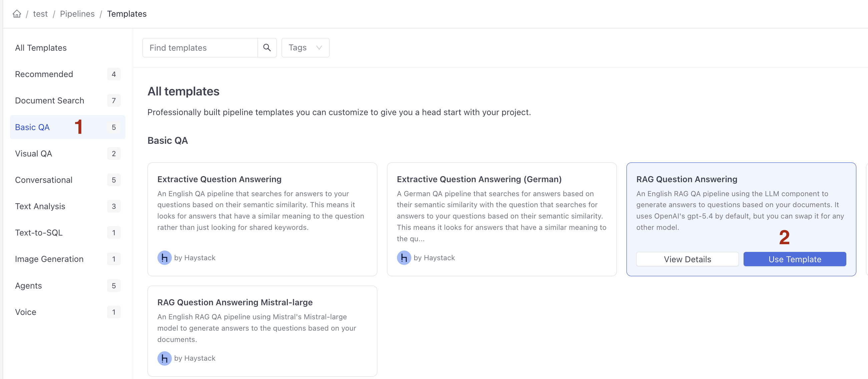Show All Templates in sidebar
868x379 pixels.
tap(41, 48)
